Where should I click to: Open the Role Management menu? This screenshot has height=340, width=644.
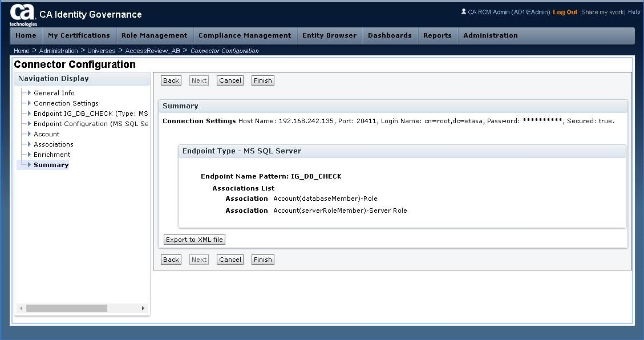tap(155, 35)
